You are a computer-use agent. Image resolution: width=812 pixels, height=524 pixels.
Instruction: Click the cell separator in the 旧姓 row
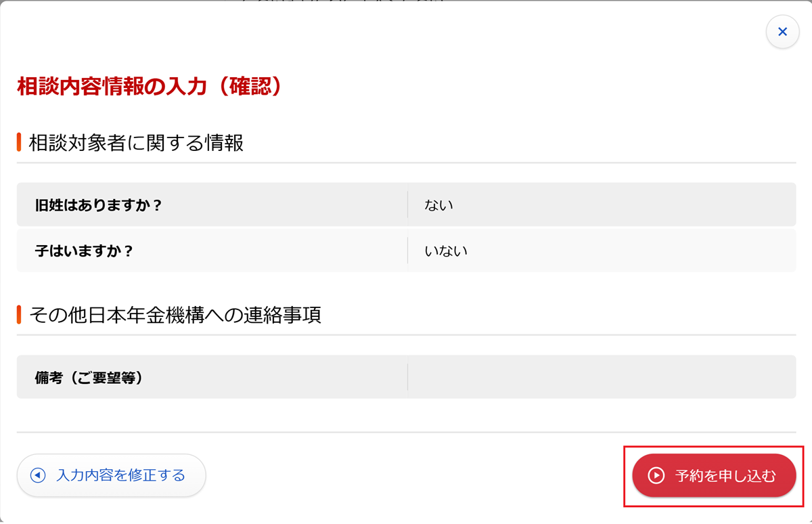(x=407, y=204)
